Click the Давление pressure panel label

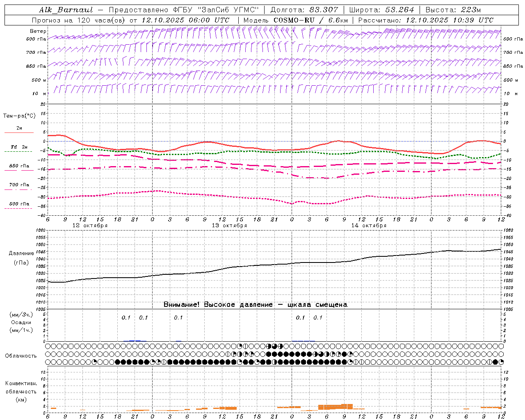click(x=21, y=253)
